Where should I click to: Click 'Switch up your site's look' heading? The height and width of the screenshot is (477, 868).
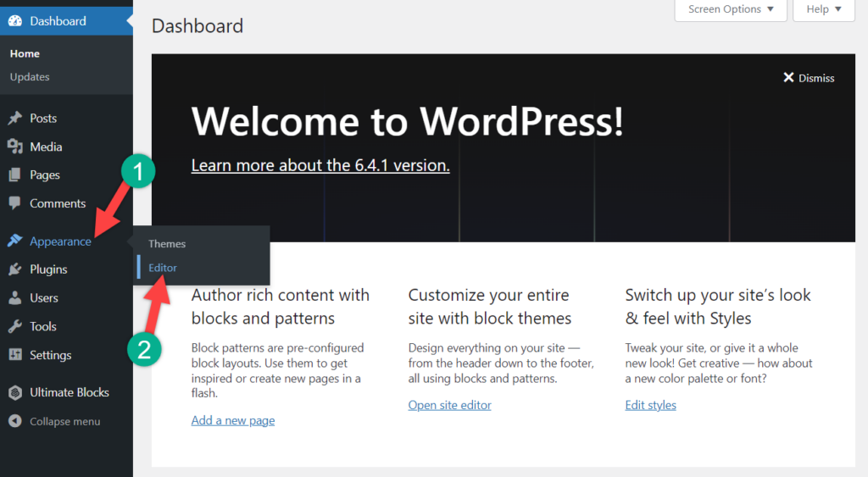tap(718, 307)
